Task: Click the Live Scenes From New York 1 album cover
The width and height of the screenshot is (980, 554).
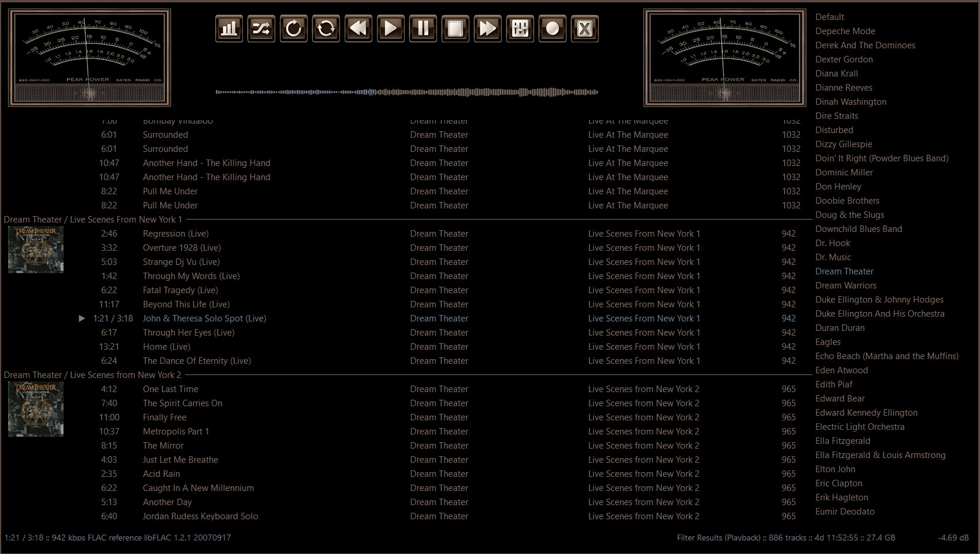Action: pyautogui.click(x=36, y=250)
